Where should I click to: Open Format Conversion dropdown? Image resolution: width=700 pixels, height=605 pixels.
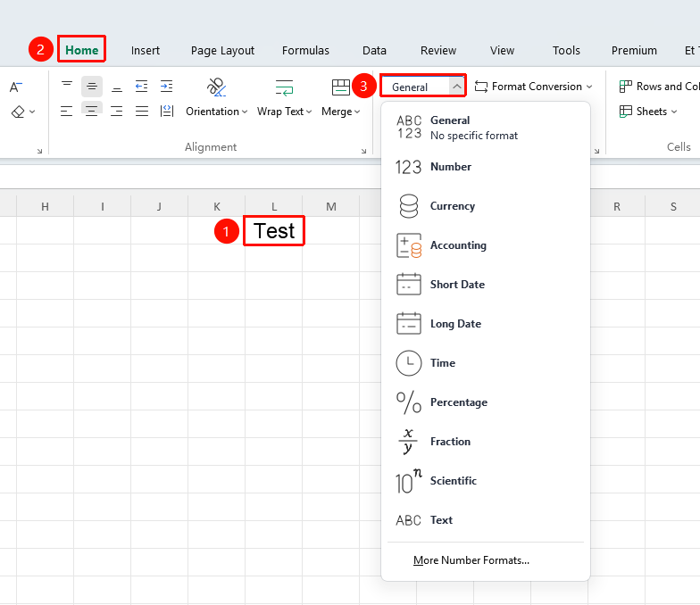534,87
